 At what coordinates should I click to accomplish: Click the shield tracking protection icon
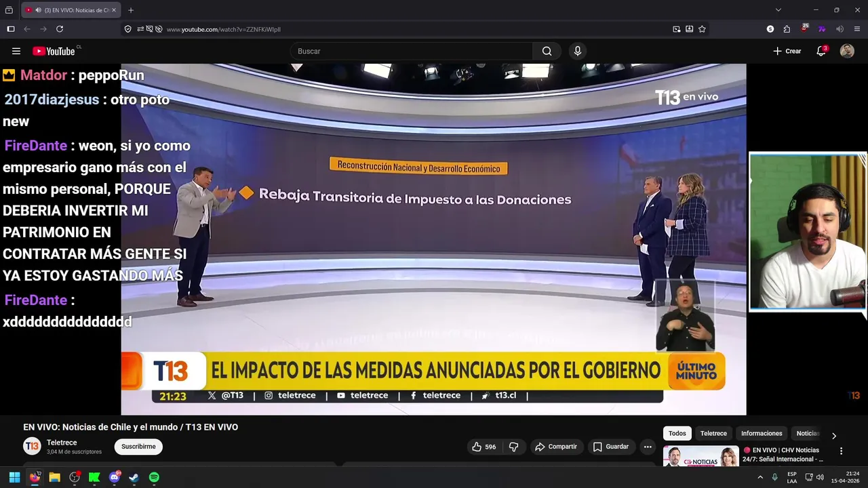click(x=127, y=29)
